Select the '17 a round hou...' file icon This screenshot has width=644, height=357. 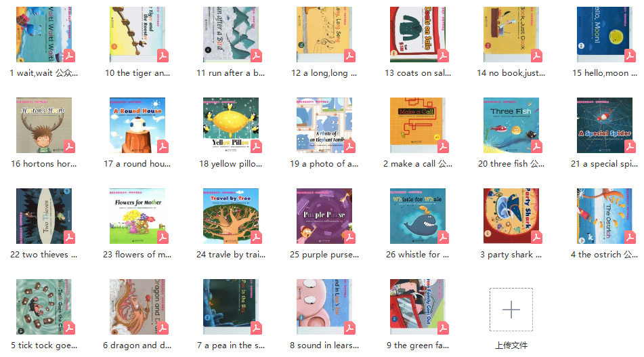click(137, 125)
